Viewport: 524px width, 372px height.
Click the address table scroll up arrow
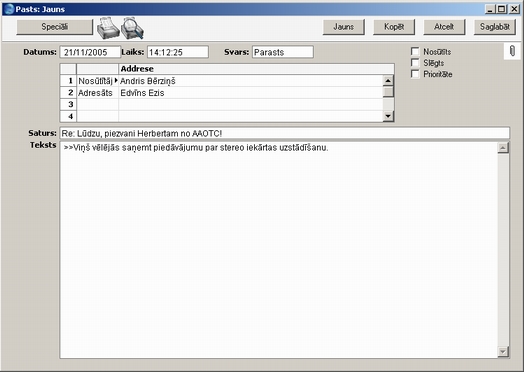[x=388, y=81]
